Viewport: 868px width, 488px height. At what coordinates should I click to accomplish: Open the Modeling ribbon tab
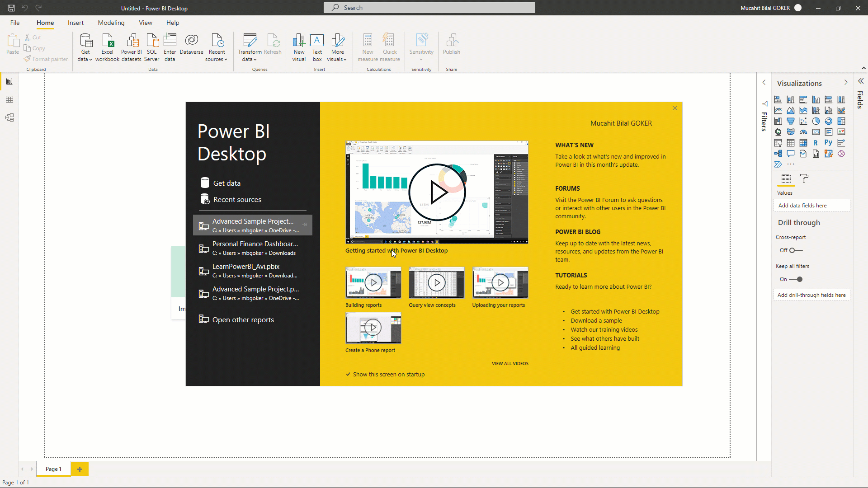111,23
